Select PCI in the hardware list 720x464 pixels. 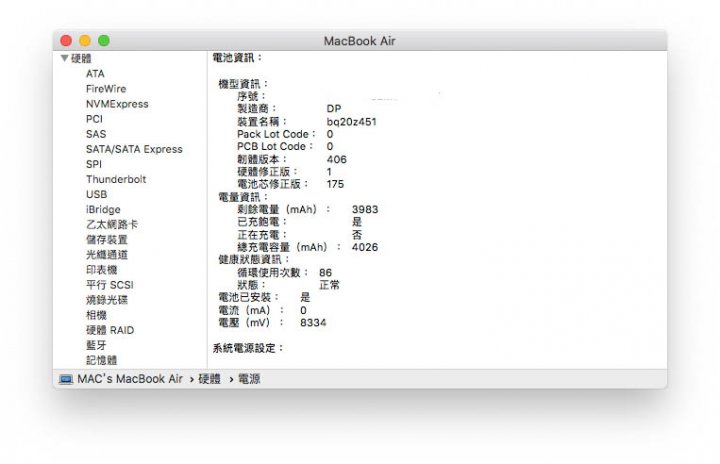94,119
